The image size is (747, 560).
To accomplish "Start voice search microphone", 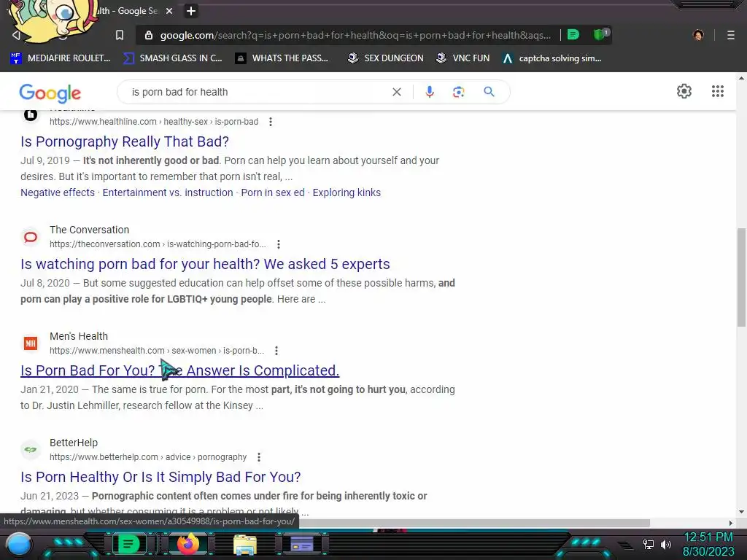I will click(x=429, y=92).
